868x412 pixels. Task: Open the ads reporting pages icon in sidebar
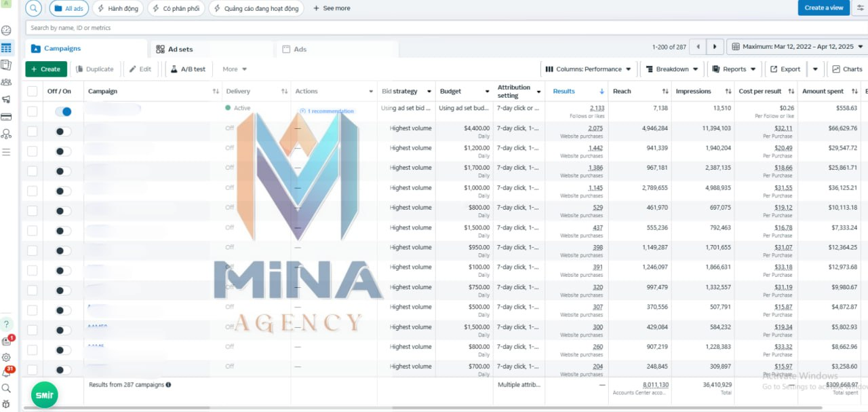tap(6, 65)
